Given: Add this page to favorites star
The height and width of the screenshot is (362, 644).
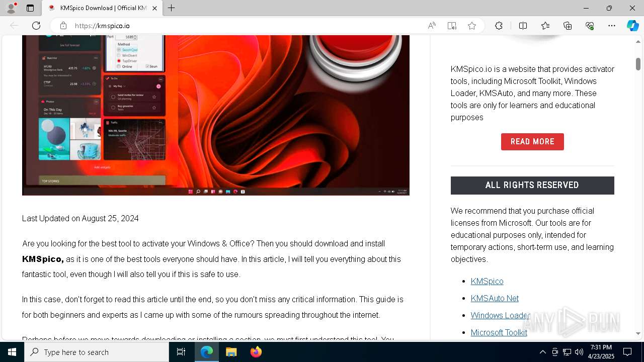Looking at the screenshot, I should tap(472, 26).
